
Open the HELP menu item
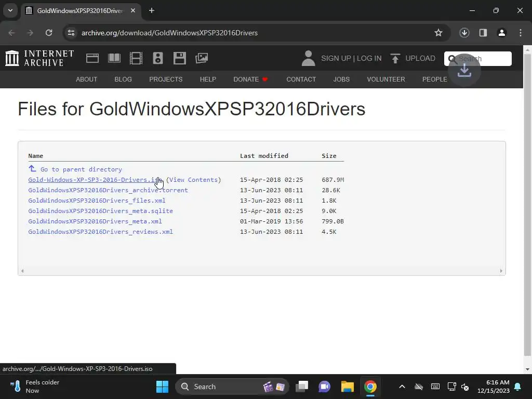click(208, 79)
